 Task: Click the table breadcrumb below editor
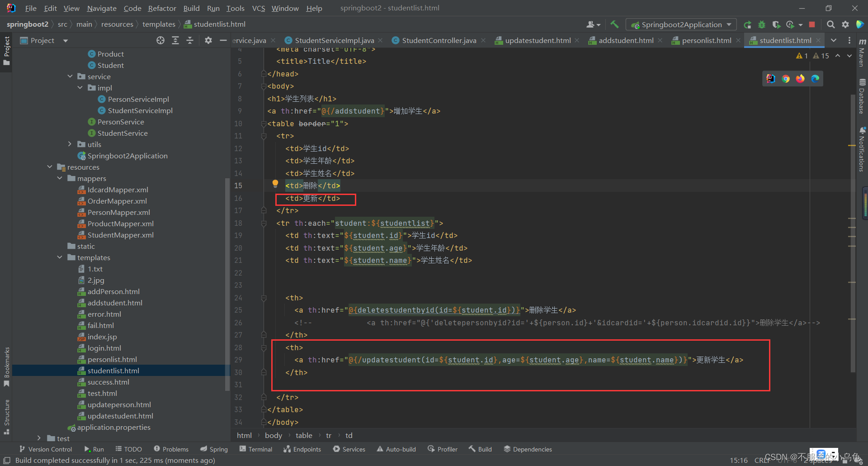click(304, 436)
